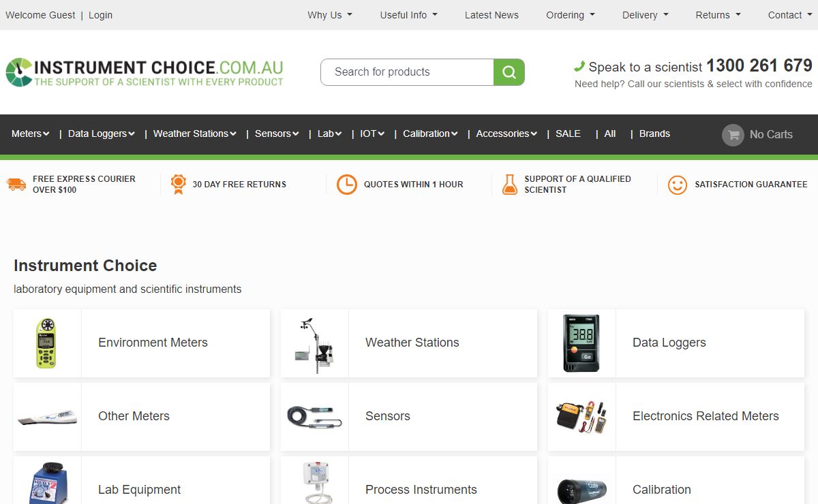Open the Data Loggers navigation dropdown

point(102,134)
